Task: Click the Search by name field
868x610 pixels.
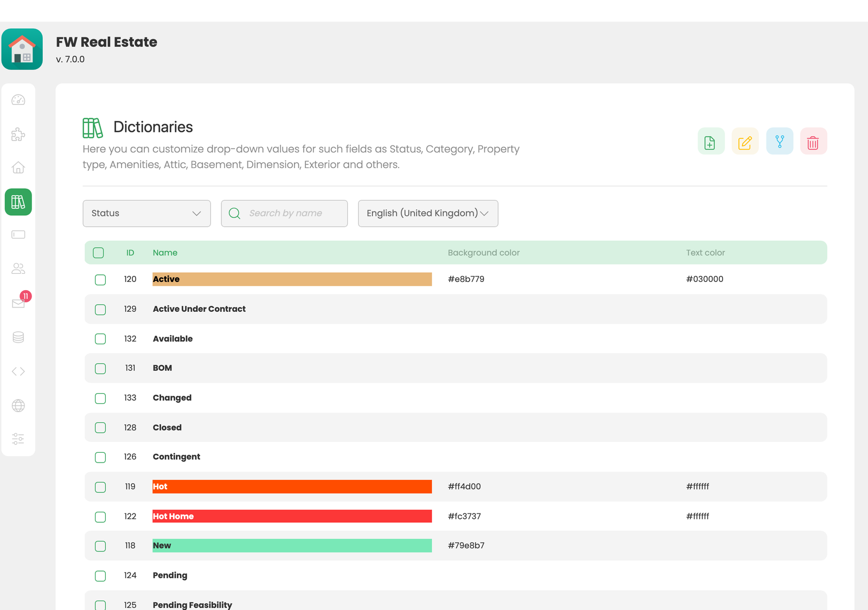Action: click(x=284, y=214)
